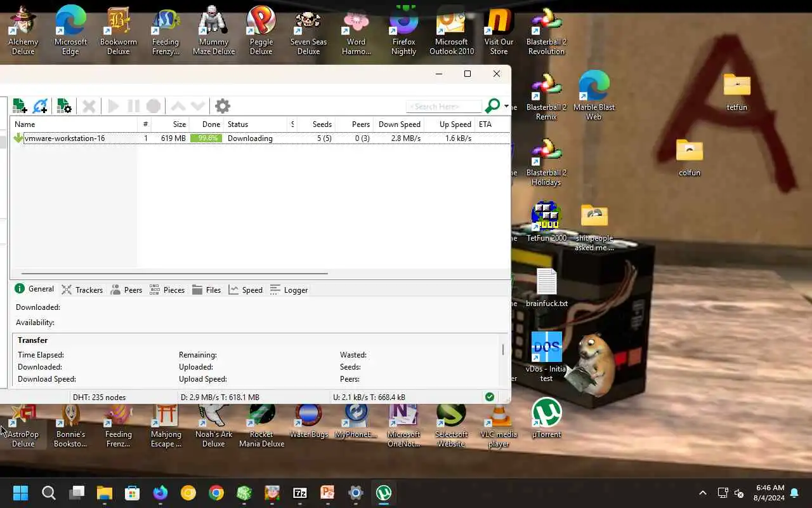Click into the Search Here field

443,107
